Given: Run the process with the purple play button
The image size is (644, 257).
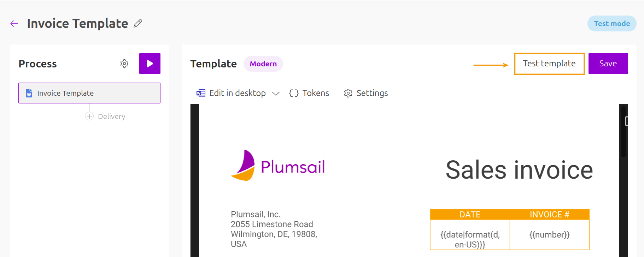Looking at the screenshot, I should (x=150, y=64).
